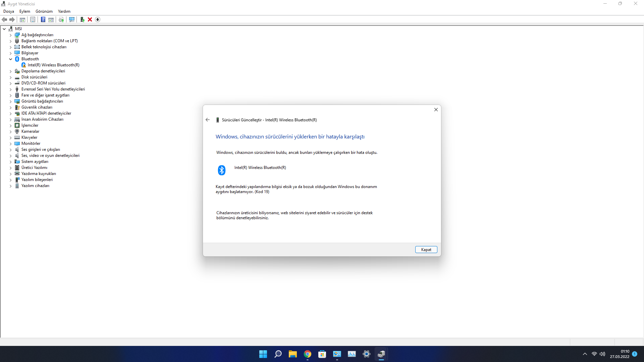
Task: Expand the Ağ bağdaştırıcıları node
Action: pos(10,35)
